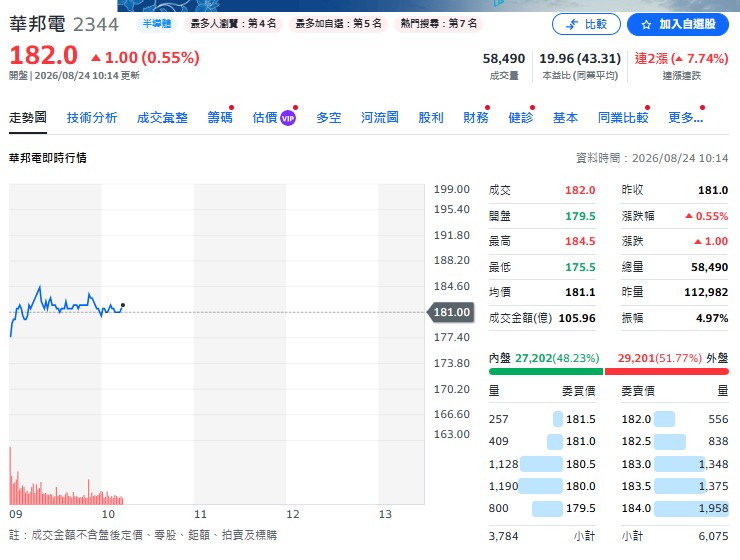Click the 最低 175.5 value
This screenshot has width=740, height=560.
pos(580,267)
